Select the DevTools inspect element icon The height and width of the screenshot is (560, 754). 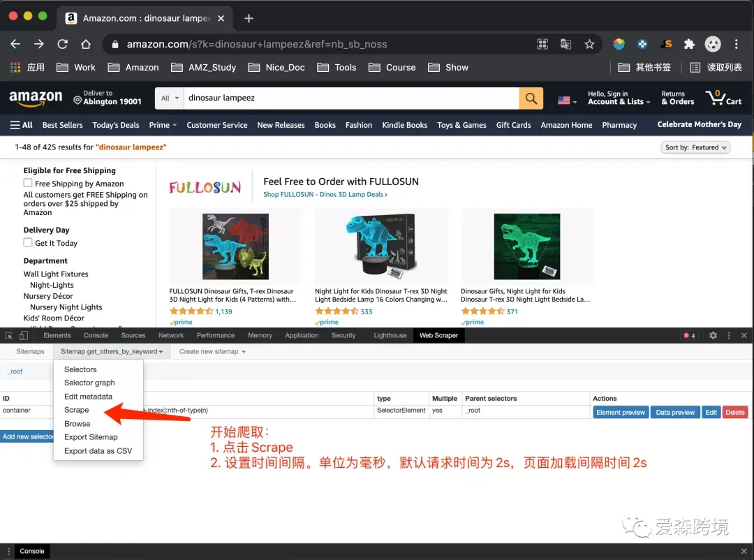(8, 336)
